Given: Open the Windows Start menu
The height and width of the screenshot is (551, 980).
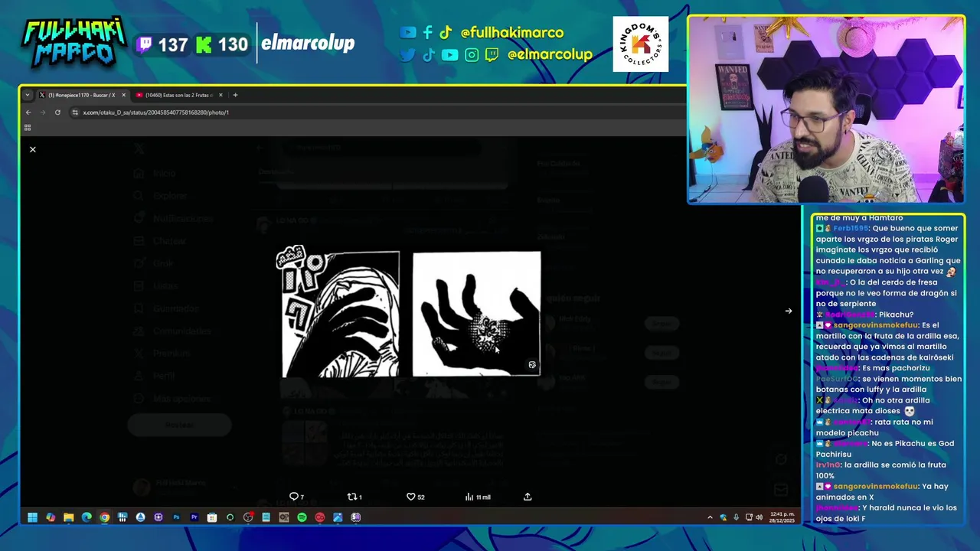Looking at the screenshot, I should click(x=33, y=517).
